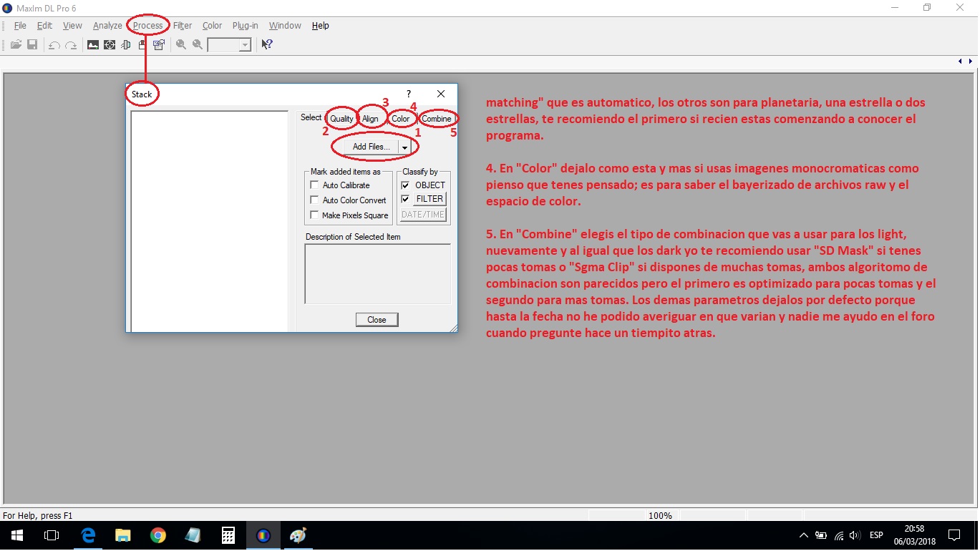Click the battery tray icon
Screen dimensions: 980x551
[821, 535]
